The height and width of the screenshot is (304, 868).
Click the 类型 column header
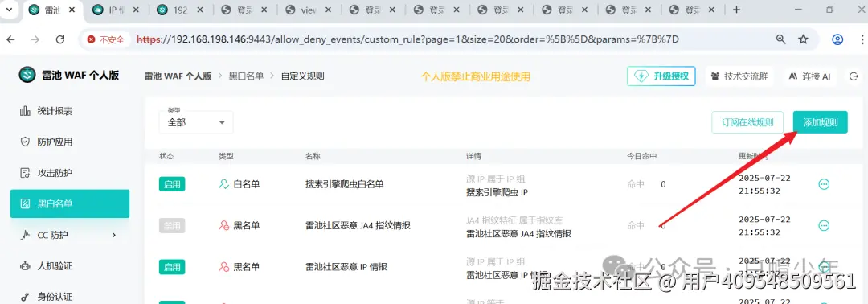pyautogui.click(x=226, y=156)
